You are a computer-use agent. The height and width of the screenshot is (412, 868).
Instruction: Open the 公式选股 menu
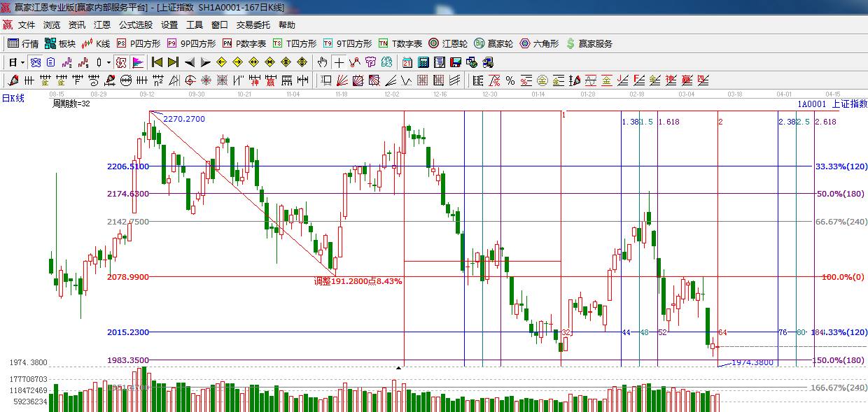pyautogui.click(x=135, y=24)
